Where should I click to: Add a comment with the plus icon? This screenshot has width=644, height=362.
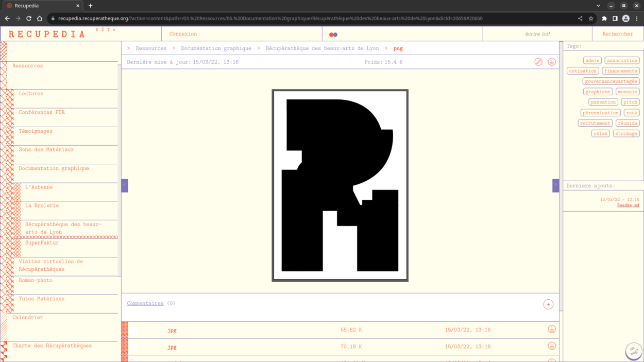click(x=548, y=304)
